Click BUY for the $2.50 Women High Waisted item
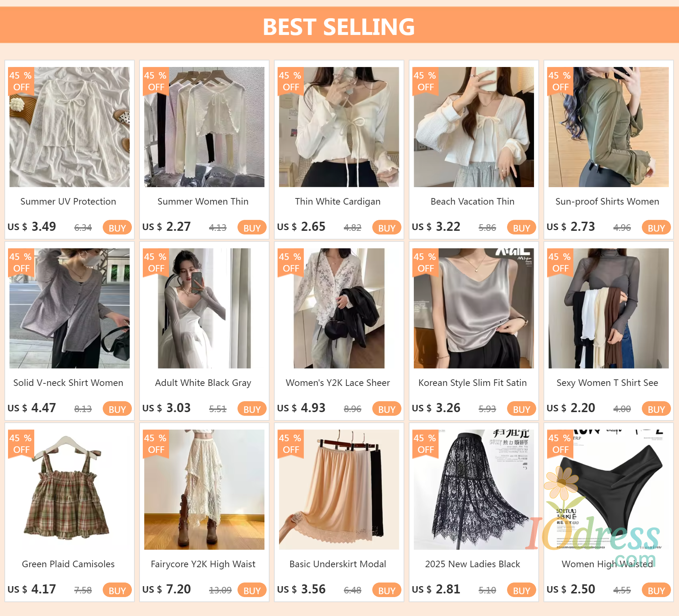 click(656, 590)
